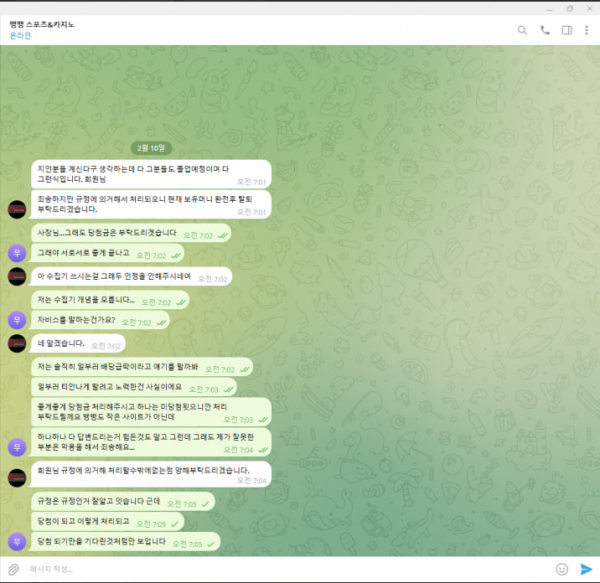
Task: Attach a file with the paperclip icon
Action: [x=13, y=569]
